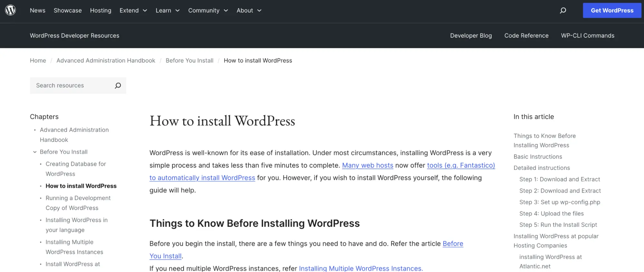Expand the Learn menu
644x272 pixels.
(168, 10)
